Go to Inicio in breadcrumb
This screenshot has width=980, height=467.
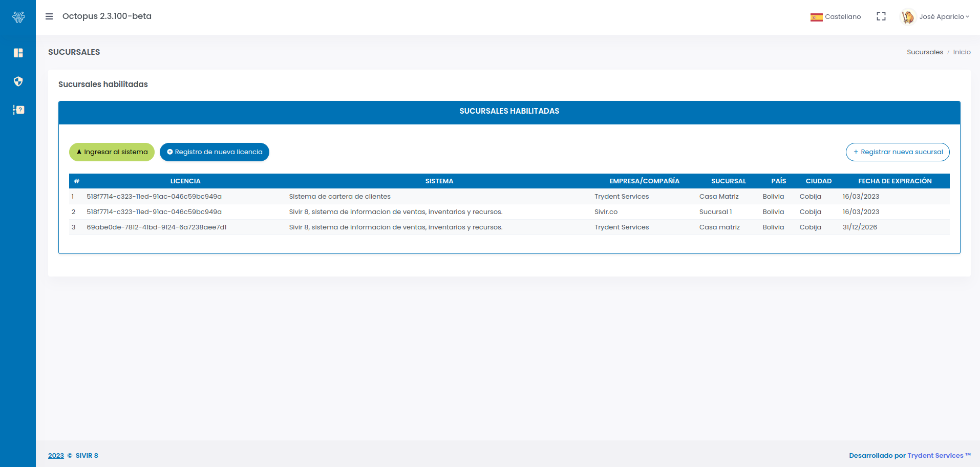pos(962,52)
